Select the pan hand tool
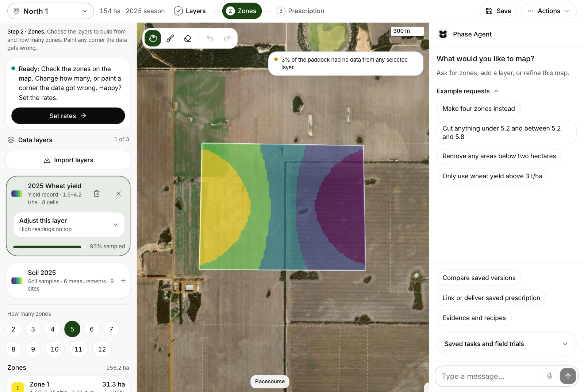 (x=153, y=38)
